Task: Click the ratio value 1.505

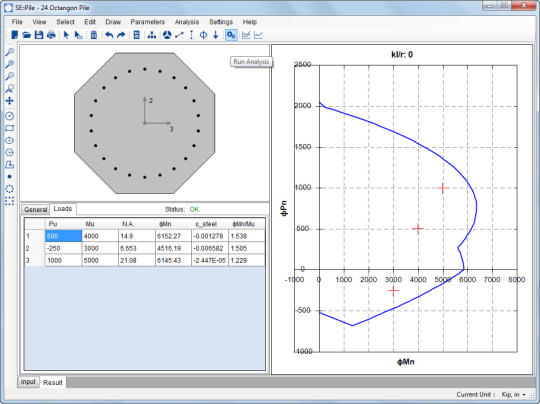Action: click(x=247, y=248)
